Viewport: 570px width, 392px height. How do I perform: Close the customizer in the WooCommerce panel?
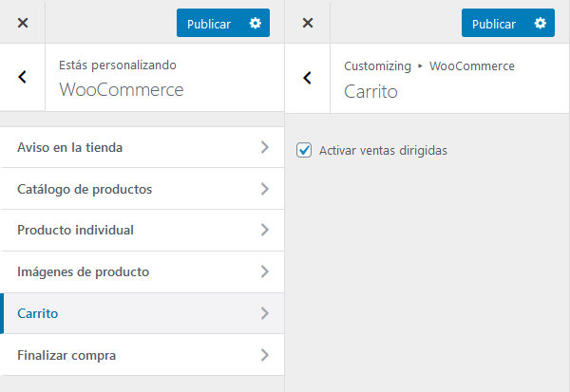point(23,24)
